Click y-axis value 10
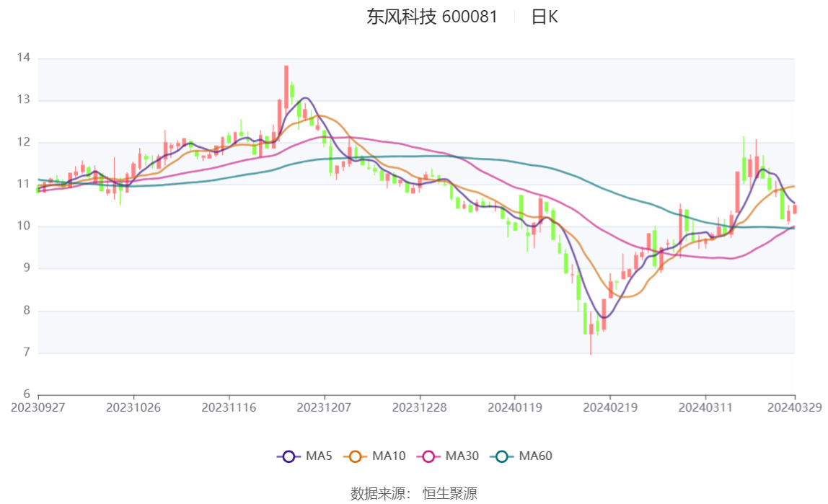 coord(23,226)
